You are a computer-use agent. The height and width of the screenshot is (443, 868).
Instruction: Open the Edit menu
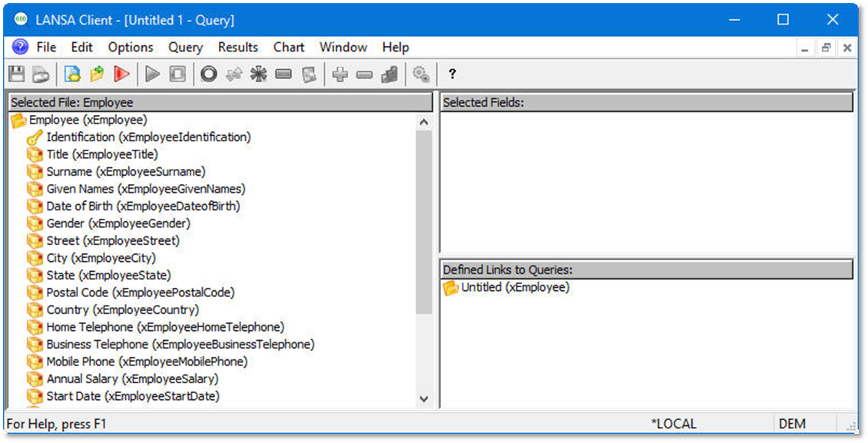pyautogui.click(x=82, y=48)
